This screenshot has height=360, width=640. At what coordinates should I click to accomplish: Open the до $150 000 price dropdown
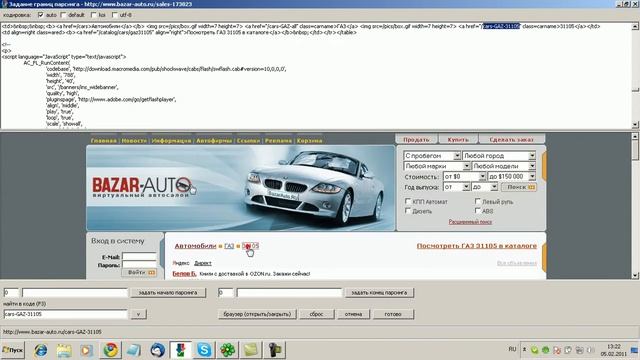511,176
